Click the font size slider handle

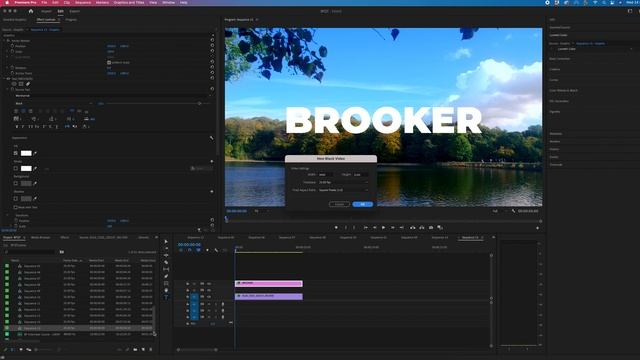point(200,103)
